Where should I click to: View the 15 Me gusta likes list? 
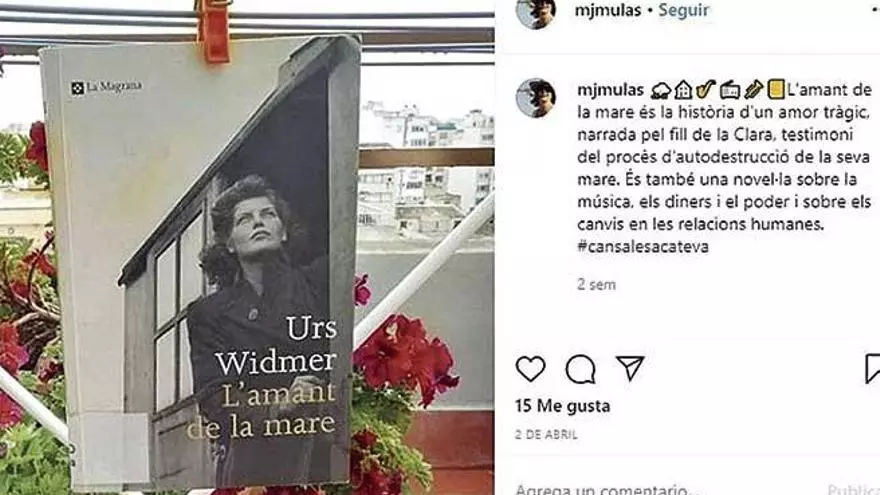point(562,406)
